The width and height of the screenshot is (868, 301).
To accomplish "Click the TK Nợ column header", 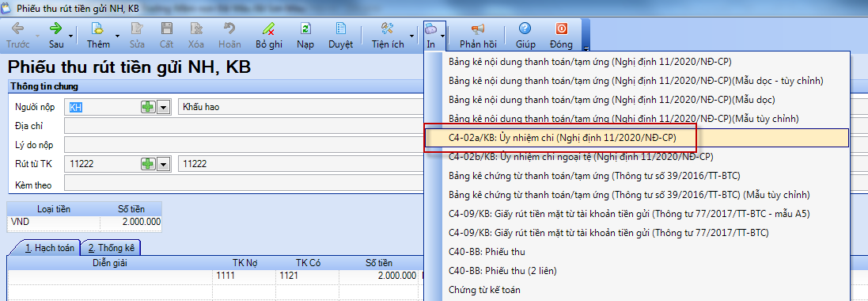I will (x=244, y=263).
